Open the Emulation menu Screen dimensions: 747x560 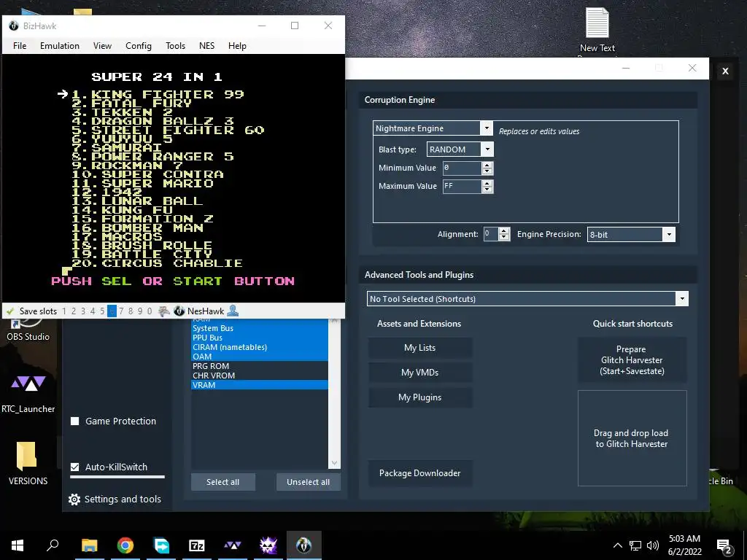point(60,46)
